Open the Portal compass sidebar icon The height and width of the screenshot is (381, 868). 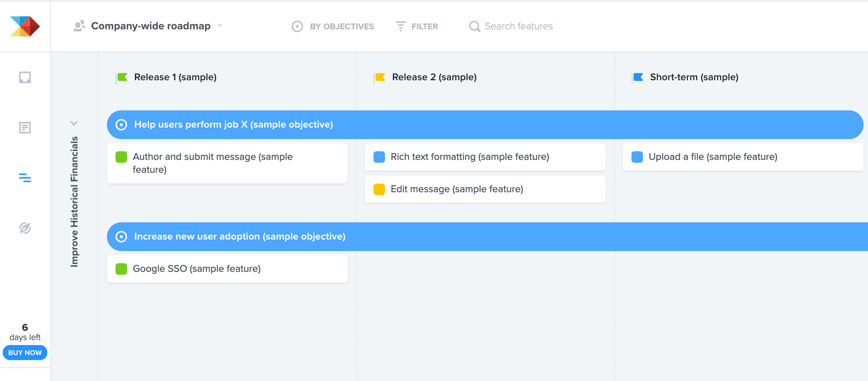tap(25, 228)
